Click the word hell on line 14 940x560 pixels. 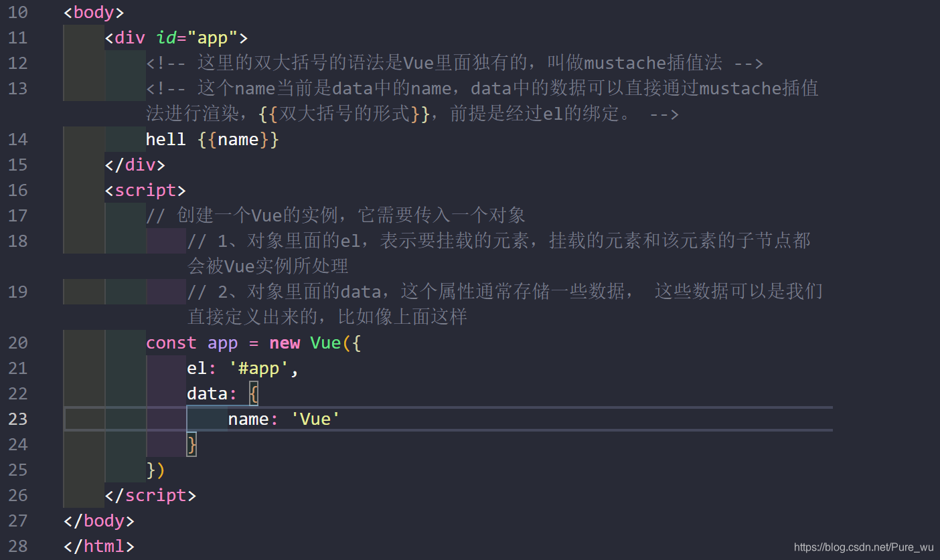tap(166, 139)
